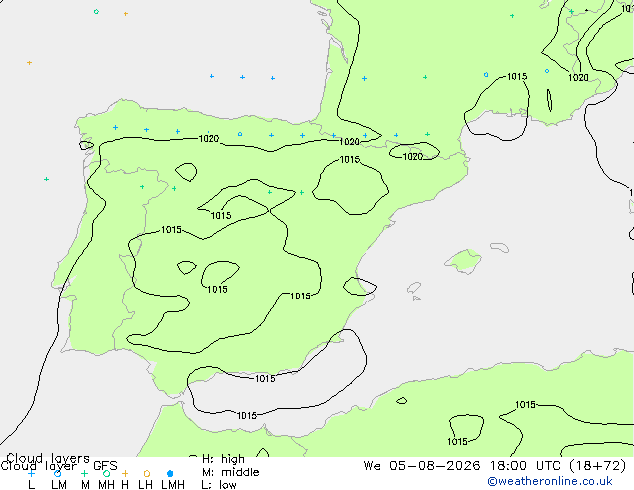Click the 'M: middle' legend text
Screen dimensions: 634x490
pos(231,472)
